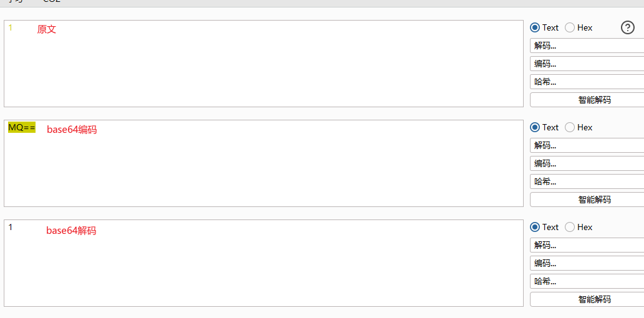This screenshot has width=644, height=318.
Task: Switch the third decoder panel to Hex
Action: 570,227
